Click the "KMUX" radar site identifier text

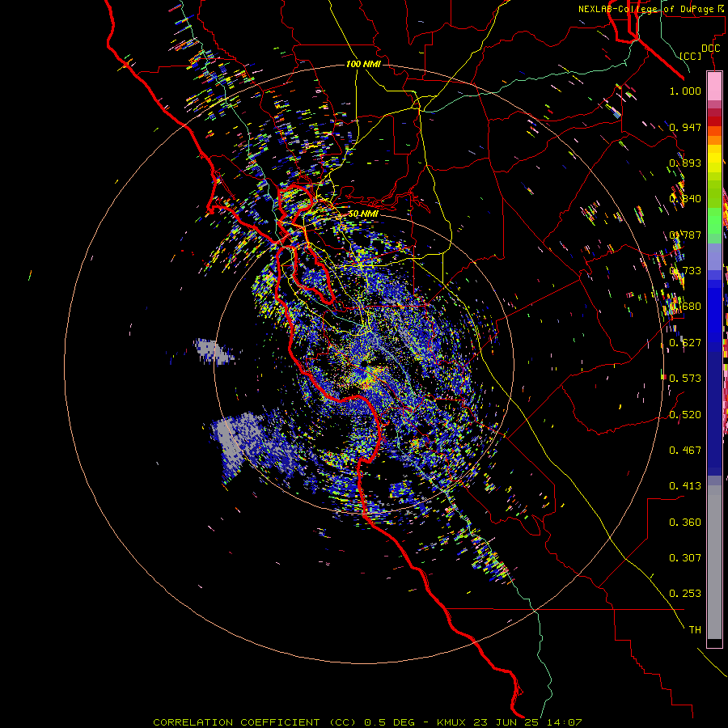tap(453, 722)
